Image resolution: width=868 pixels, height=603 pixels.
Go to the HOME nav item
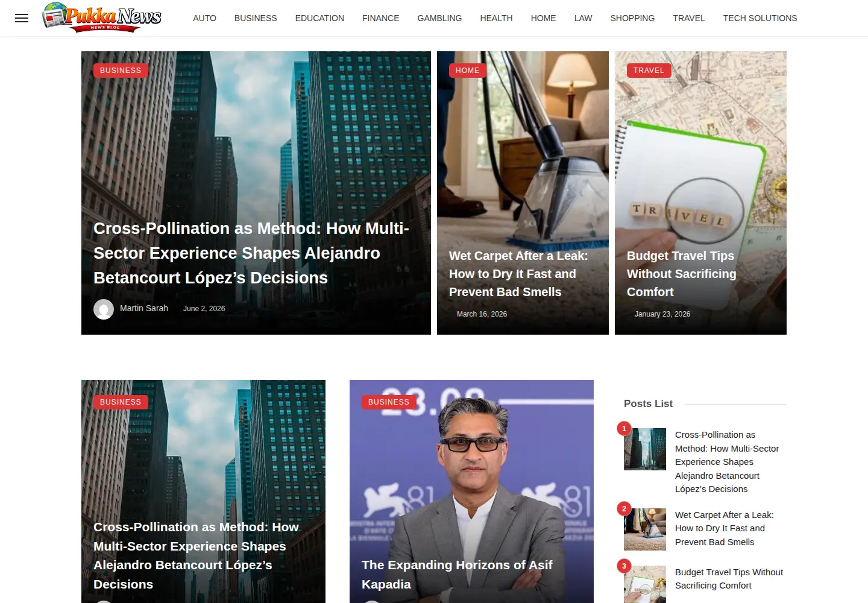543,18
